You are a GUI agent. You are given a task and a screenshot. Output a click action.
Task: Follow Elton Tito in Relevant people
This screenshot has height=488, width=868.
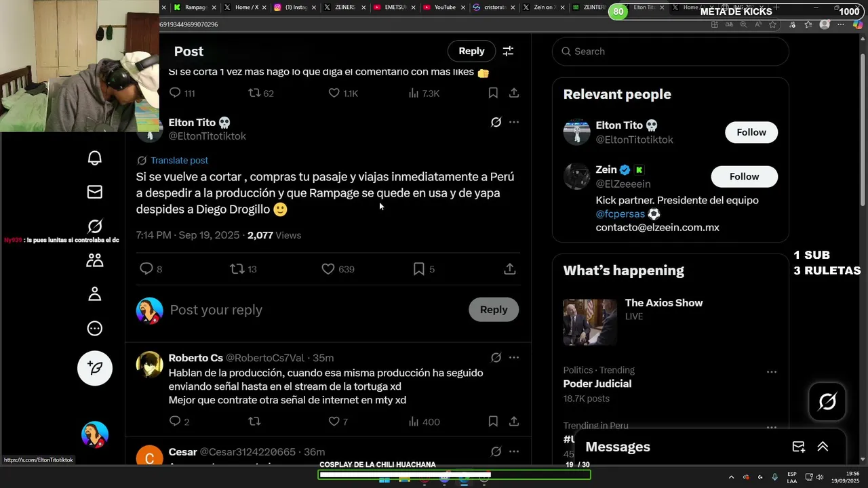[x=751, y=132]
